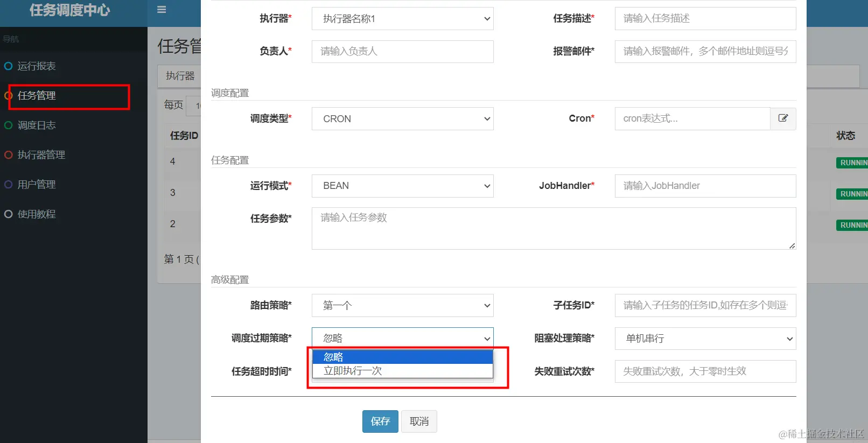The image size is (868, 443).
Task: Expand the 执行器 dropdown showing 执行器名称1
Action: pyautogui.click(x=403, y=19)
